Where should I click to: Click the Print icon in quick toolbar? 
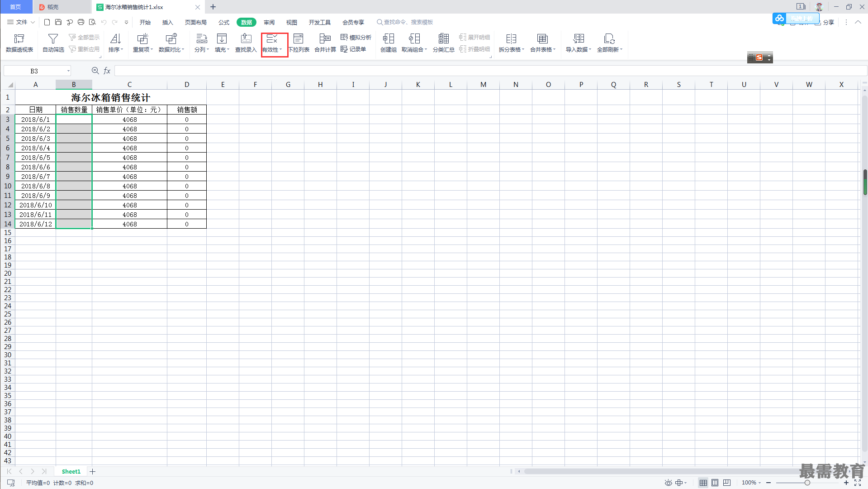[81, 22]
